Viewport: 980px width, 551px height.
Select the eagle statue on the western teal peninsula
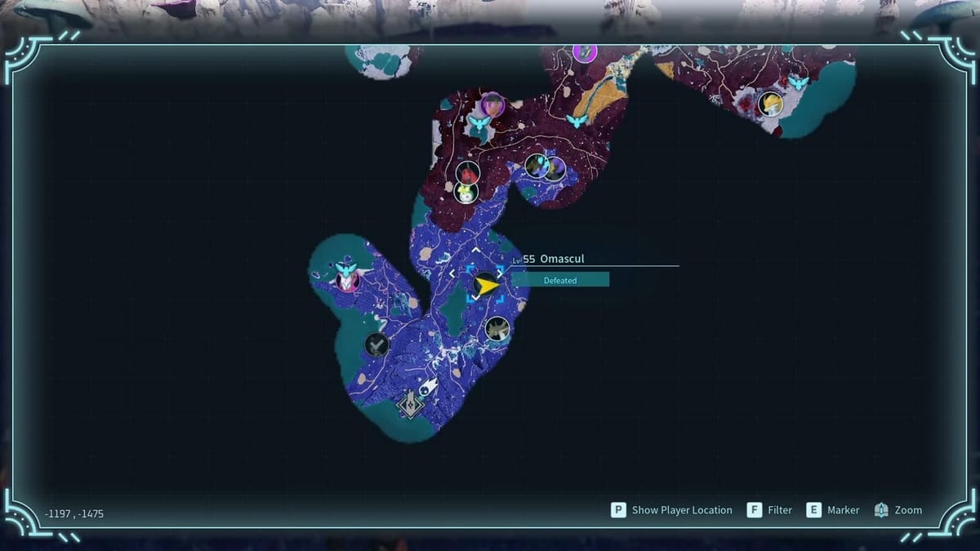tap(347, 269)
